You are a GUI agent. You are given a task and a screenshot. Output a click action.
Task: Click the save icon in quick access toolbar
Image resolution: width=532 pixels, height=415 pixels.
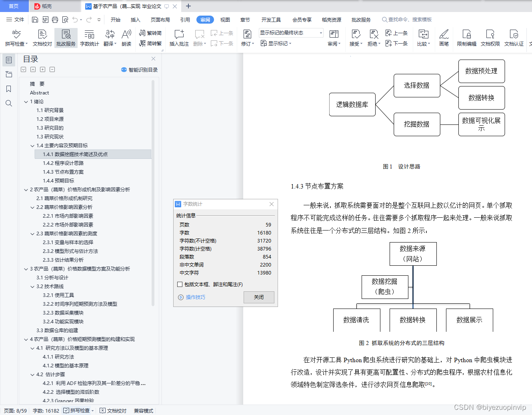tap(35, 20)
